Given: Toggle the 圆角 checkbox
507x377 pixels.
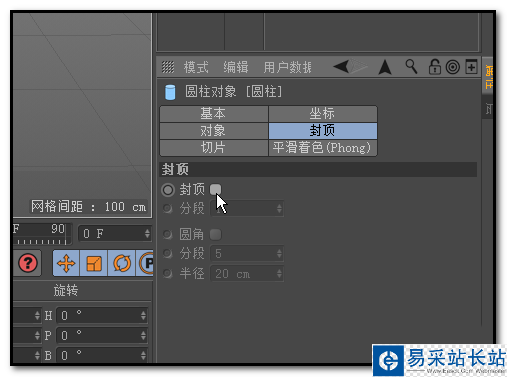Looking at the screenshot, I should point(216,234).
